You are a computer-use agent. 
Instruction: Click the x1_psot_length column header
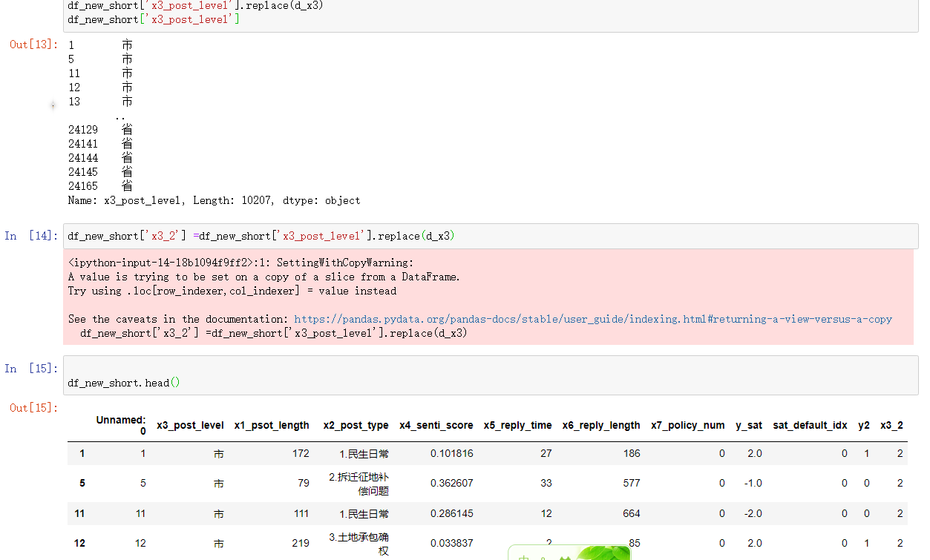coord(272,425)
